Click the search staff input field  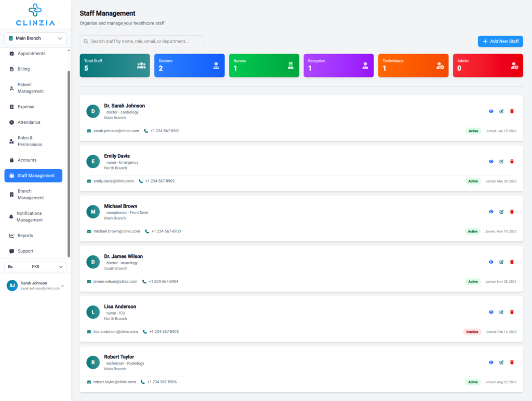coord(142,41)
